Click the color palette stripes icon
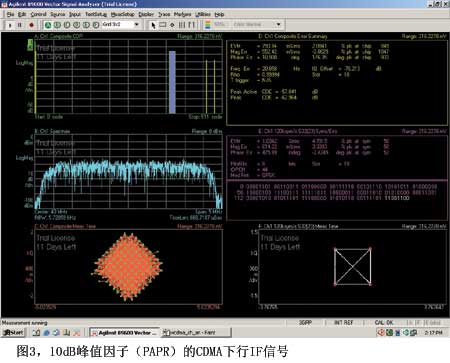The width and height of the screenshot is (450, 363). point(208,25)
